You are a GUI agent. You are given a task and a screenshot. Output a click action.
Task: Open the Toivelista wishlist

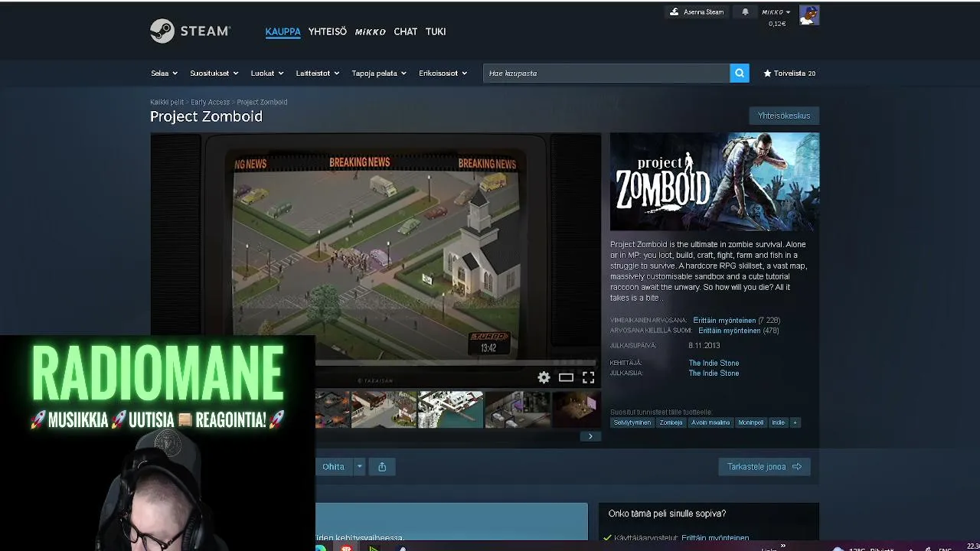[x=789, y=73]
